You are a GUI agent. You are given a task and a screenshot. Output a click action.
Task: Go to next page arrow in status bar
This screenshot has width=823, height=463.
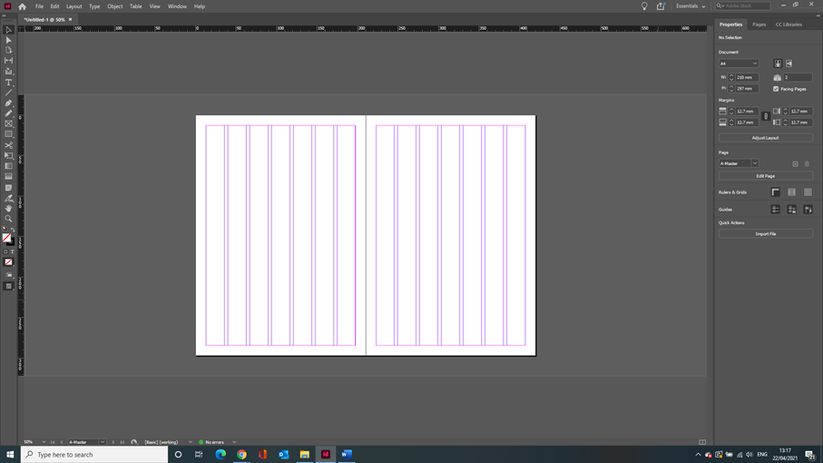pos(113,442)
